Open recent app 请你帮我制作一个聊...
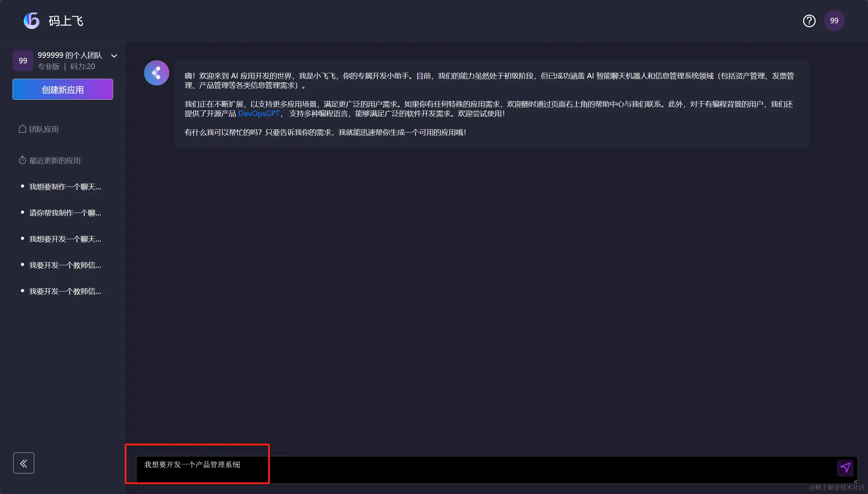Viewport: 868px width, 494px height. pos(65,213)
